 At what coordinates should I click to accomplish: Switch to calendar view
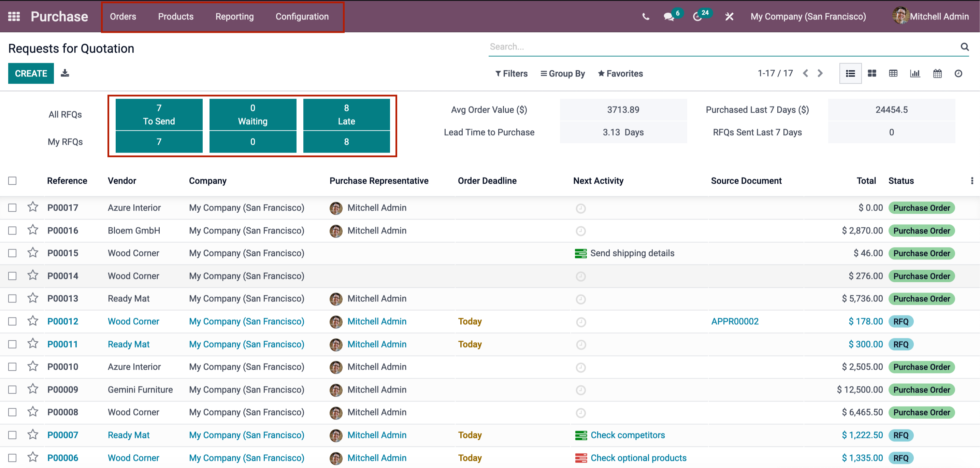tap(937, 73)
